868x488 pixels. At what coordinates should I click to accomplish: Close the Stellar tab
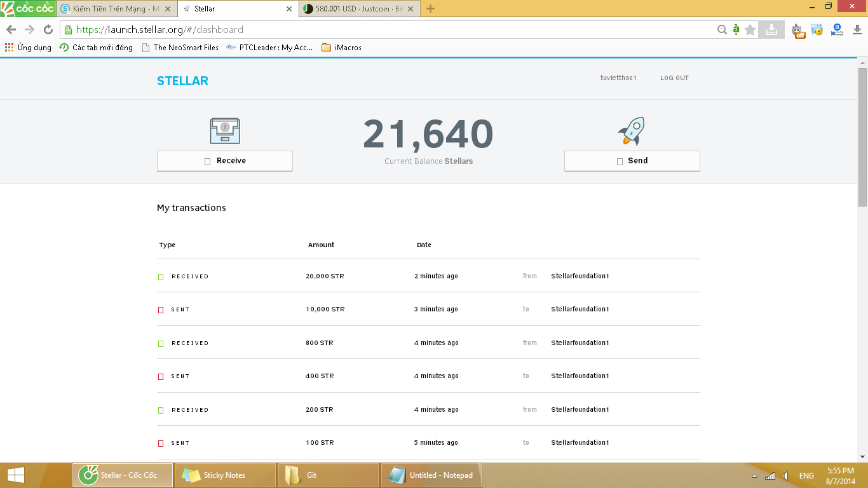[x=289, y=9]
